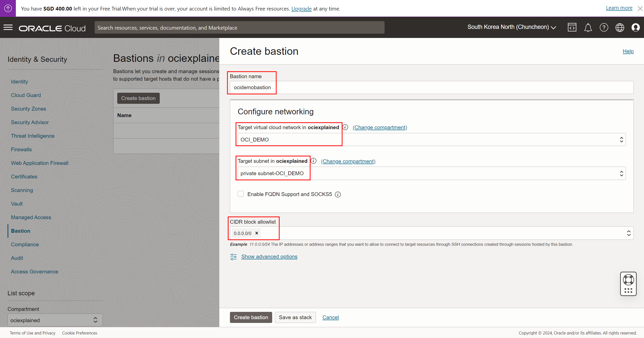Viewport: 644px width, 338px height.
Task: Dismiss the free trial banner
Action: click(640, 9)
